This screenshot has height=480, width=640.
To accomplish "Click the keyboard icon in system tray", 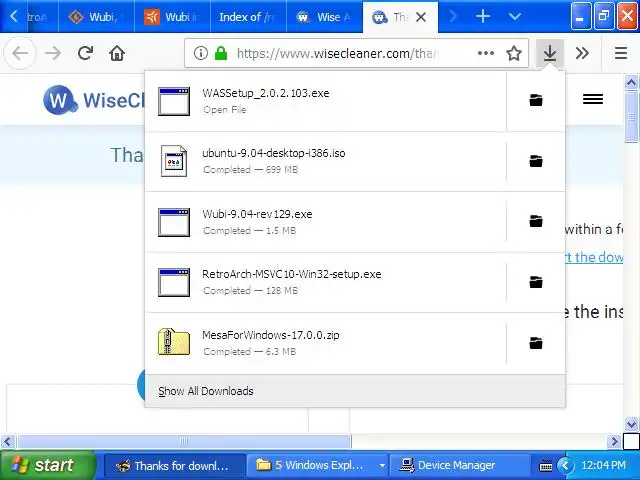I will coord(545,465).
